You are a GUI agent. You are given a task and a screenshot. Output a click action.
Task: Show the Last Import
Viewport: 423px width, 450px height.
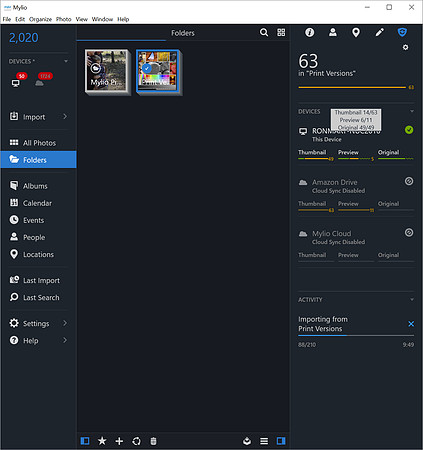38,280
